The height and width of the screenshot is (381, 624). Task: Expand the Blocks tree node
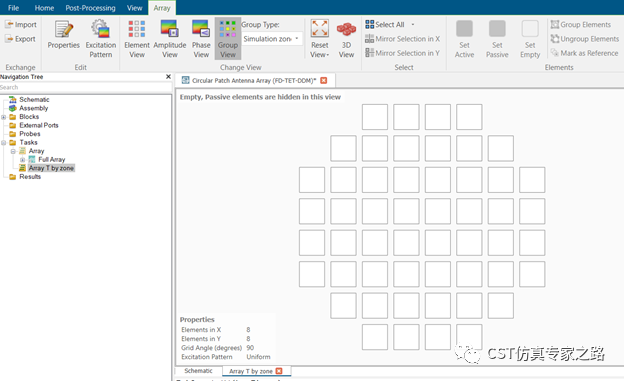4,117
